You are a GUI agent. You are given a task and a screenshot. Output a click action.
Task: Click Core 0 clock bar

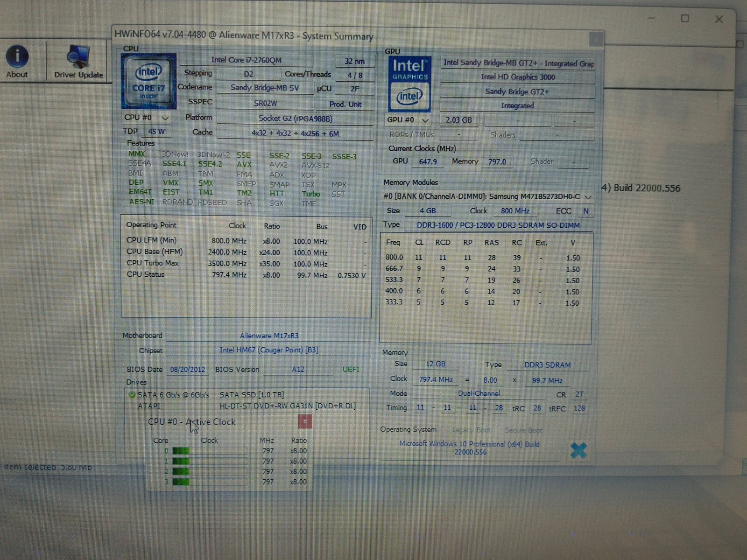click(209, 451)
